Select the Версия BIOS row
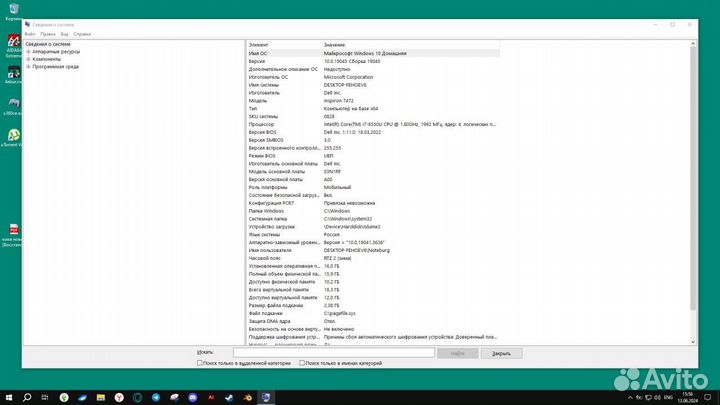This screenshot has width=720, height=405. pos(373,132)
